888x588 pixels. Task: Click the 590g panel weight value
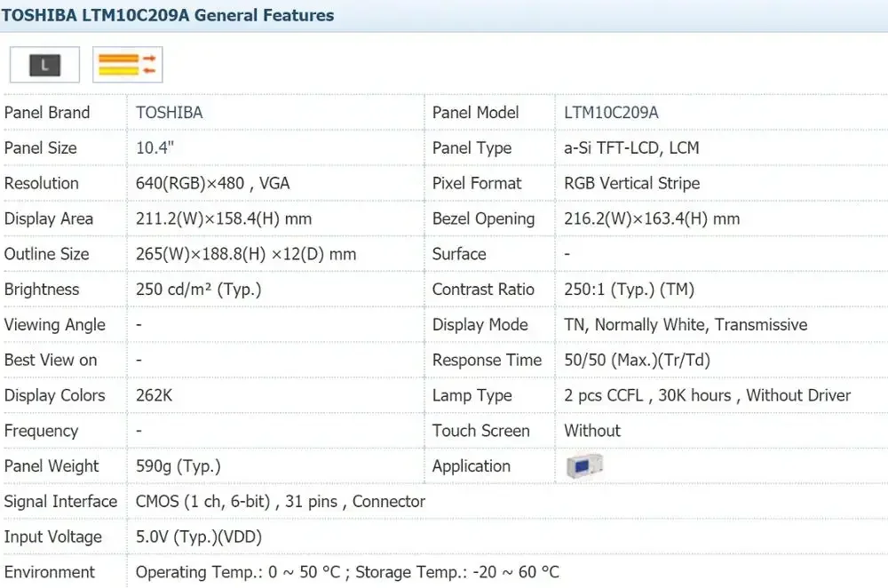[178, 466]
